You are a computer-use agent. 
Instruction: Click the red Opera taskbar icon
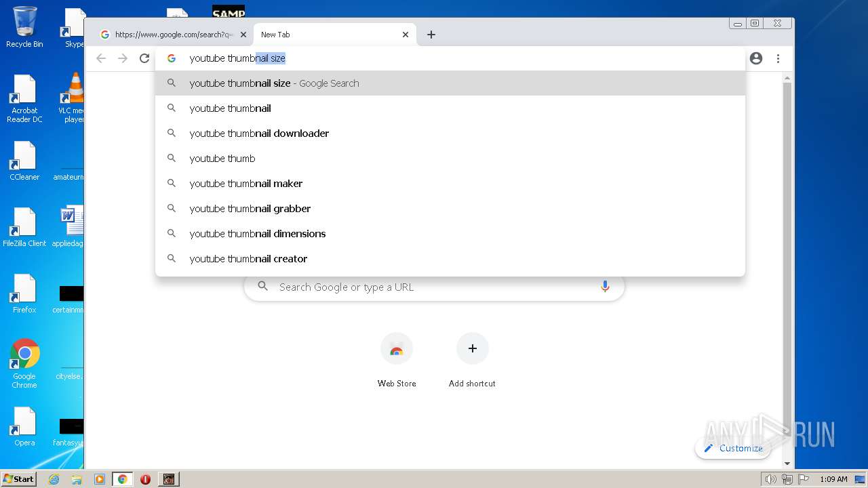click(145, 479)
